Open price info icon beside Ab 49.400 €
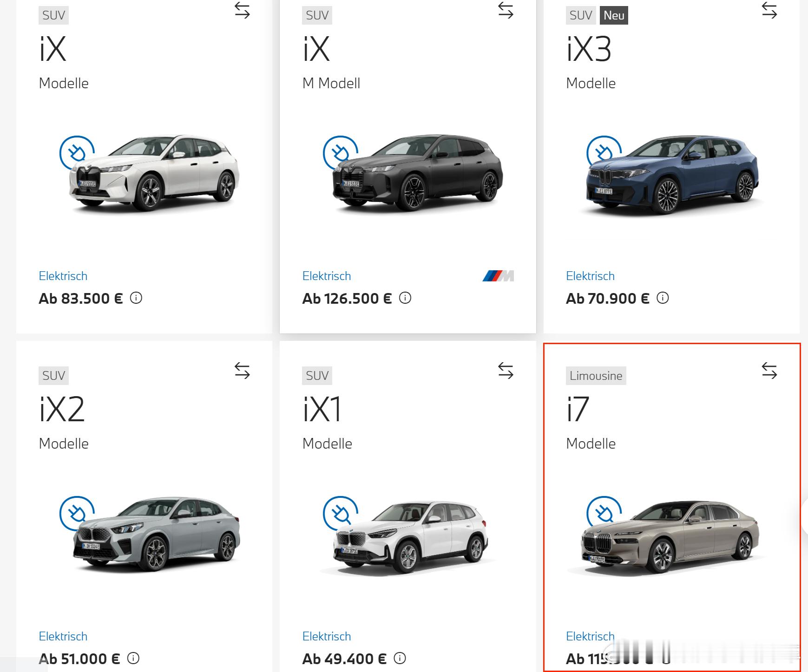This screenshot has width=808, height=672. [x=400, y=658]
